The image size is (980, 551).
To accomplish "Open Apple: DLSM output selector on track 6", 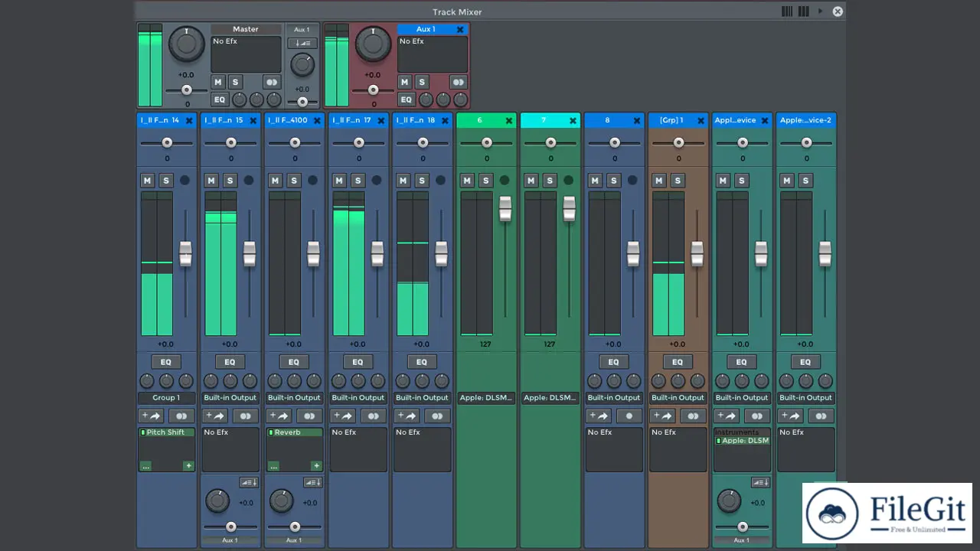I will (486, 398).
